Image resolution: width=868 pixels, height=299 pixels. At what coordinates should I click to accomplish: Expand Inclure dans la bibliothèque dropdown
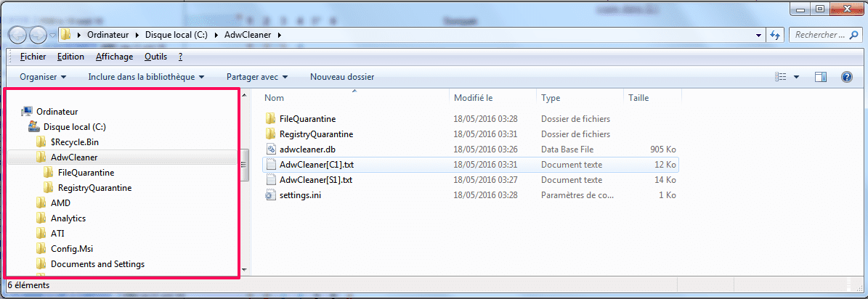click(146, 77)
